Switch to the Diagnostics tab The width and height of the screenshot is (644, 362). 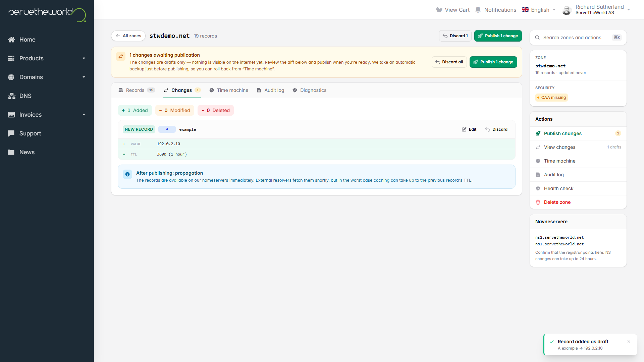(309, 90)
